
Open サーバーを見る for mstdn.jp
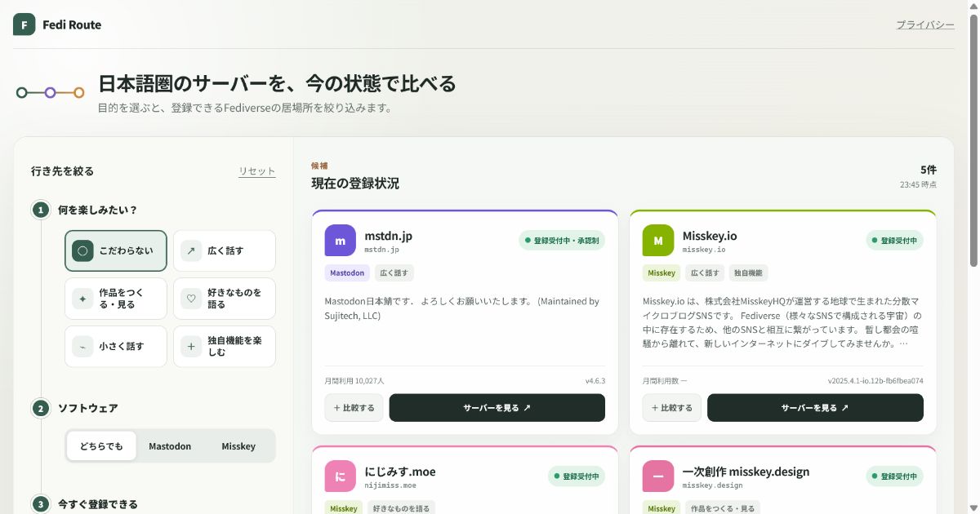pyautogui.click(x=497, y=408)
